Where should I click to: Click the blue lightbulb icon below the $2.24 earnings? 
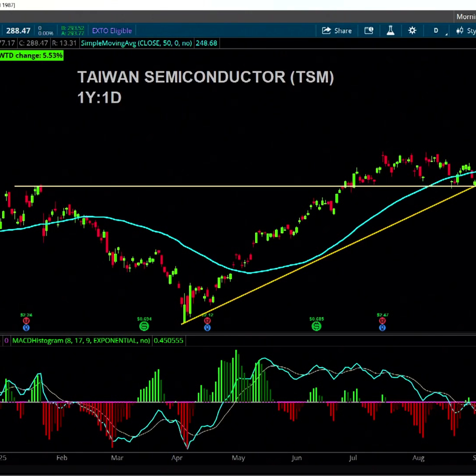pos(26,327)
